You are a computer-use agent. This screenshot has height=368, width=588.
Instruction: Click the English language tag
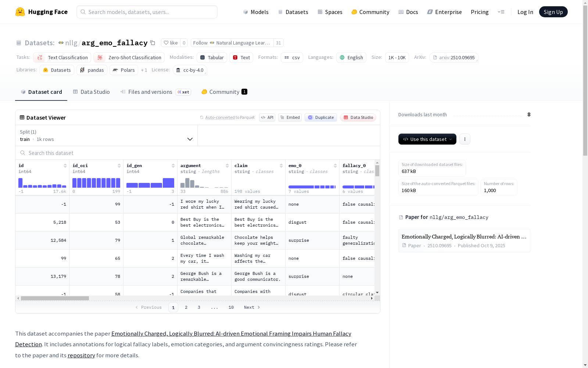(351, 57)
